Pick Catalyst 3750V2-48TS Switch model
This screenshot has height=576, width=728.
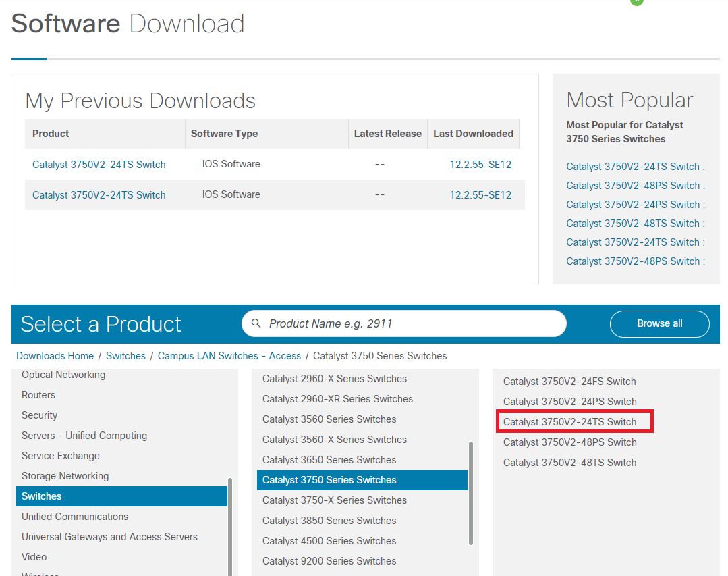(x=570, y=463)
